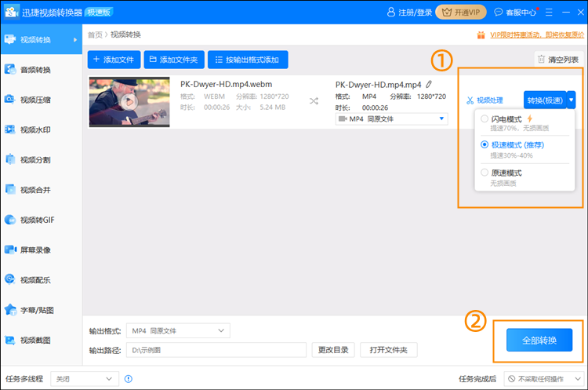The image size is (588, 390).
Task: Click the 视频配乐 sidebar icon
Action: click(9, 279)
